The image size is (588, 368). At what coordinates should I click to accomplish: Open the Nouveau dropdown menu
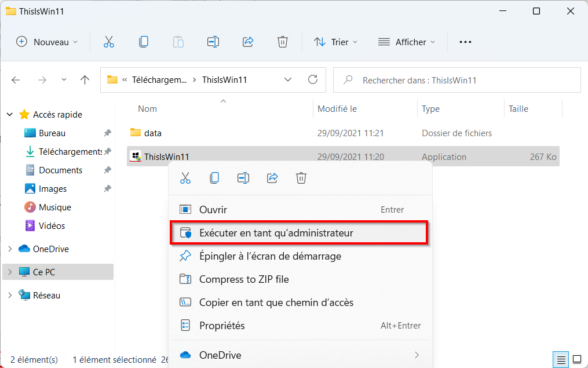coord(48,42)
